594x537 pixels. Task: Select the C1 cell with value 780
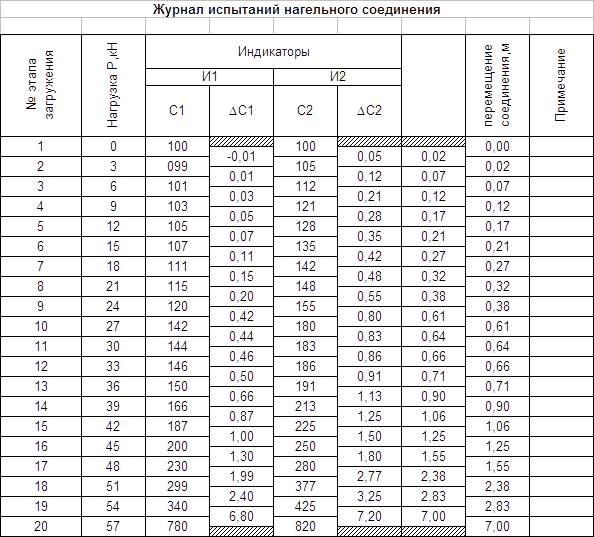(x=177, y=526)
